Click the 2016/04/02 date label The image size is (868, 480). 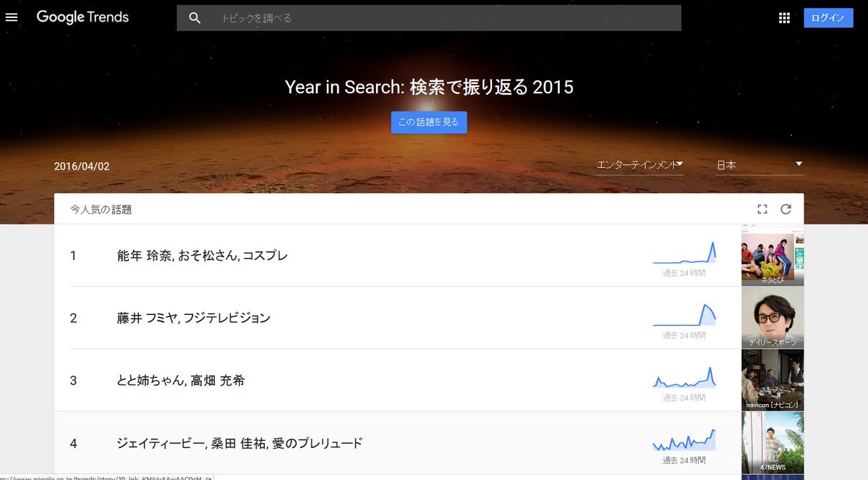(x=82, y=166)
